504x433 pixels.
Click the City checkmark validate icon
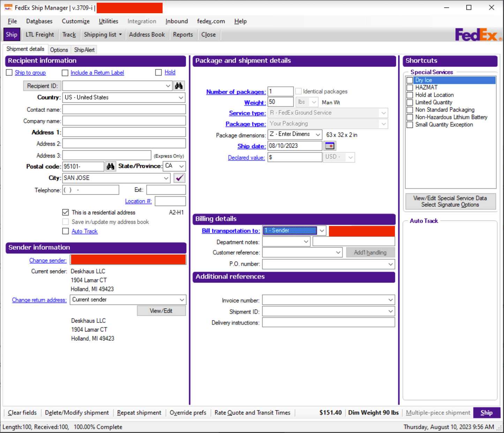click(179, 178)
